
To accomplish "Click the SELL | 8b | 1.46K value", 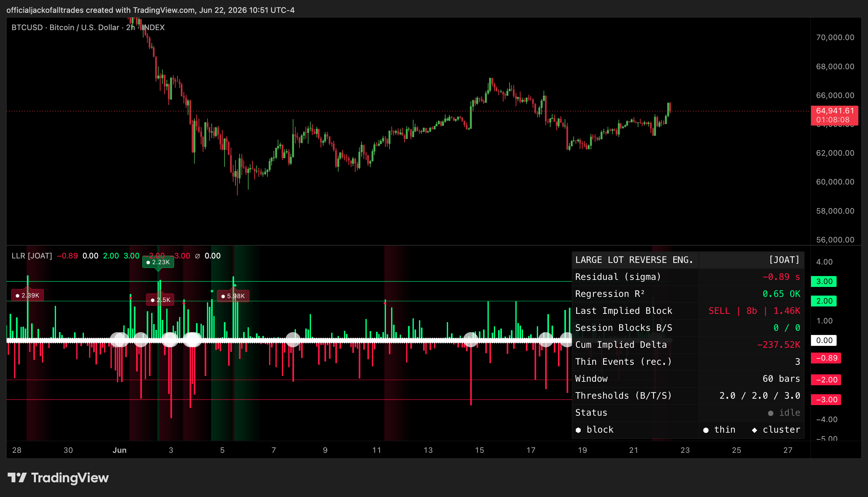I will tap(754, 311).
